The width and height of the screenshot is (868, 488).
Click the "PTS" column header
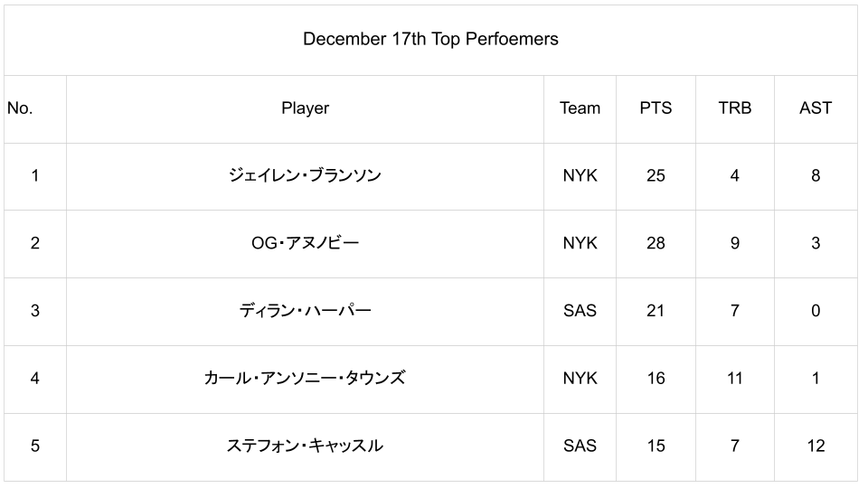click(x=656, y=108)
